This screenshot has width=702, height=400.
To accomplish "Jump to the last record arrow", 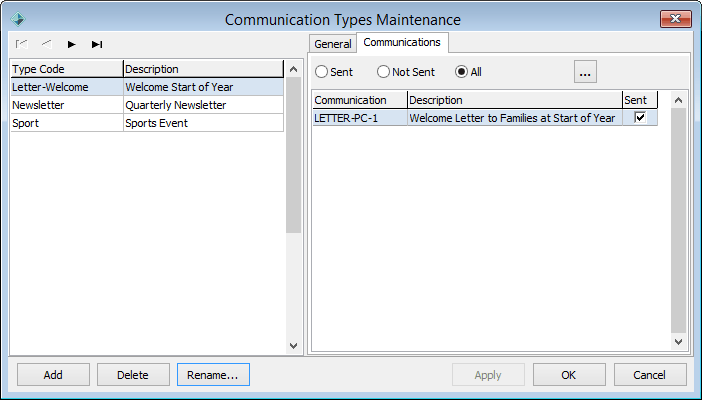I will coord(97,44).
